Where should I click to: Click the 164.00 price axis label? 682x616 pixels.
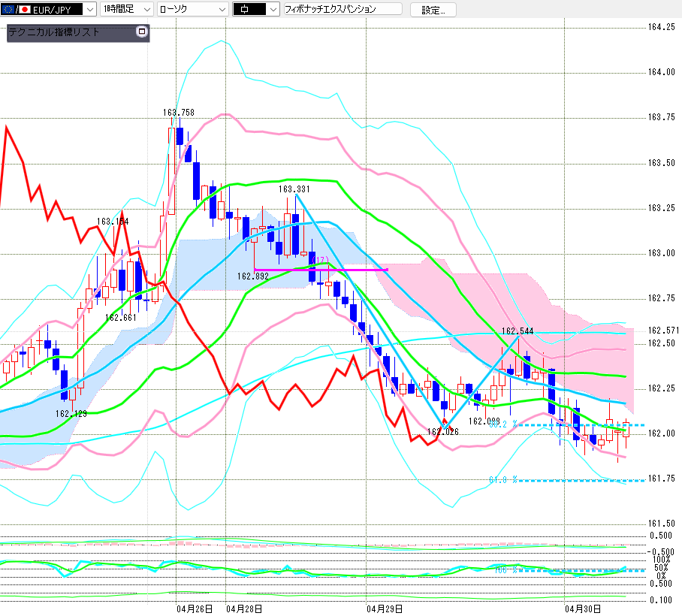click(662, 72)
